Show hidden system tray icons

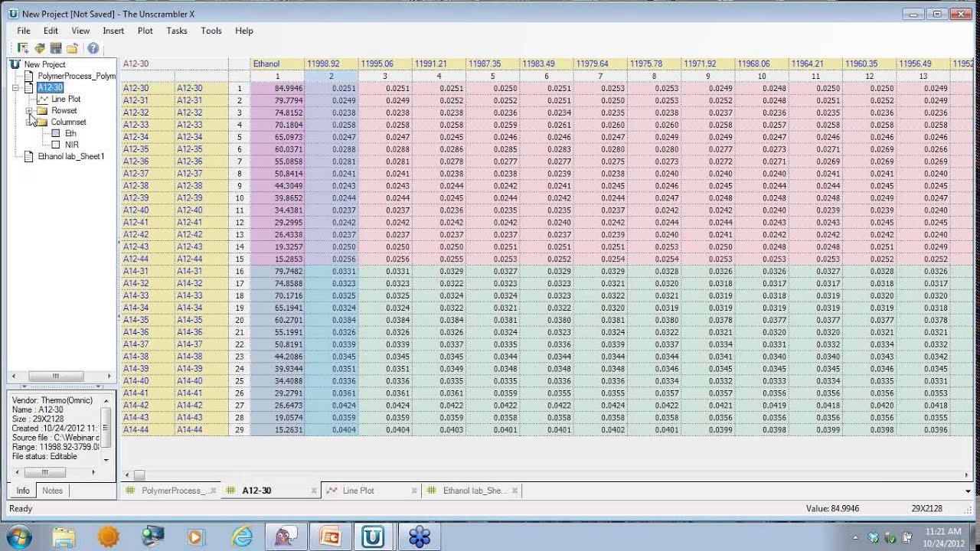[x=855, y=536]
